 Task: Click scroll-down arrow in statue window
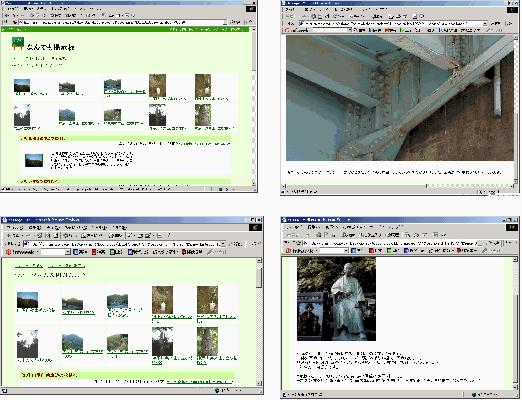[515, 386]
